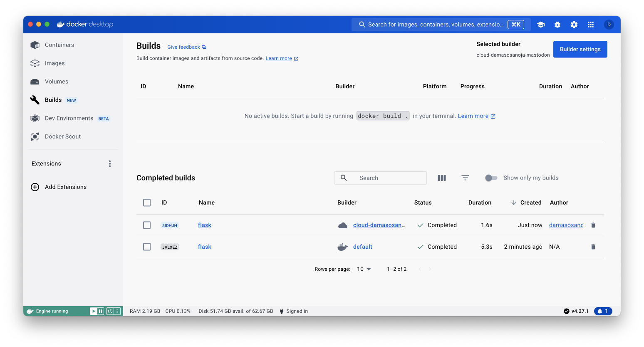
Task: Click the completed builds Search field
Action: (387, 178)
